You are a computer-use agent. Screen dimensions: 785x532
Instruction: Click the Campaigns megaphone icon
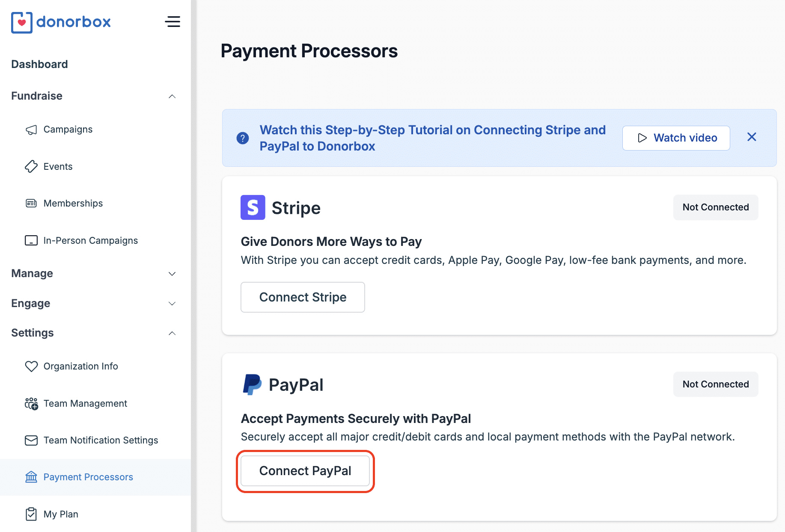tap(31, 130)
